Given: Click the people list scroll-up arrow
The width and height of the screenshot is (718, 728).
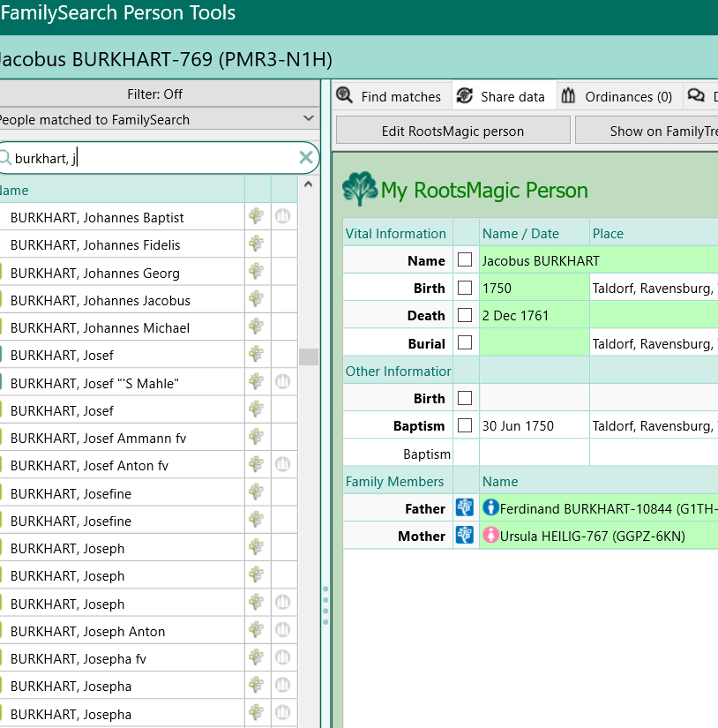Looking at the screenshot, I should (308, 184).
